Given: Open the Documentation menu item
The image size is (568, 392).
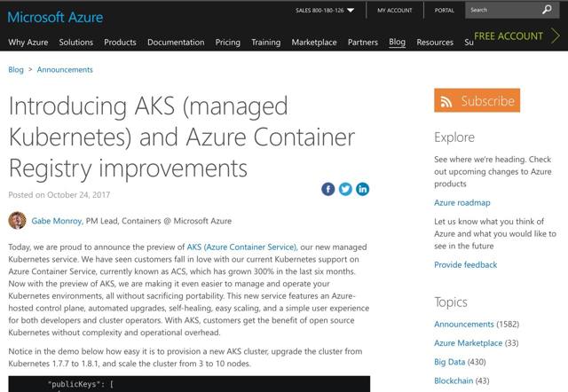Looking at the screenshot, I should 176,42.
